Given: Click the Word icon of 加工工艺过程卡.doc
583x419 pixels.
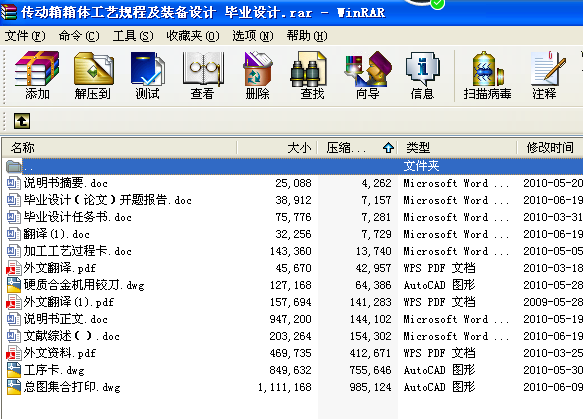Looking at the screenshot, I should click(13, 251).
